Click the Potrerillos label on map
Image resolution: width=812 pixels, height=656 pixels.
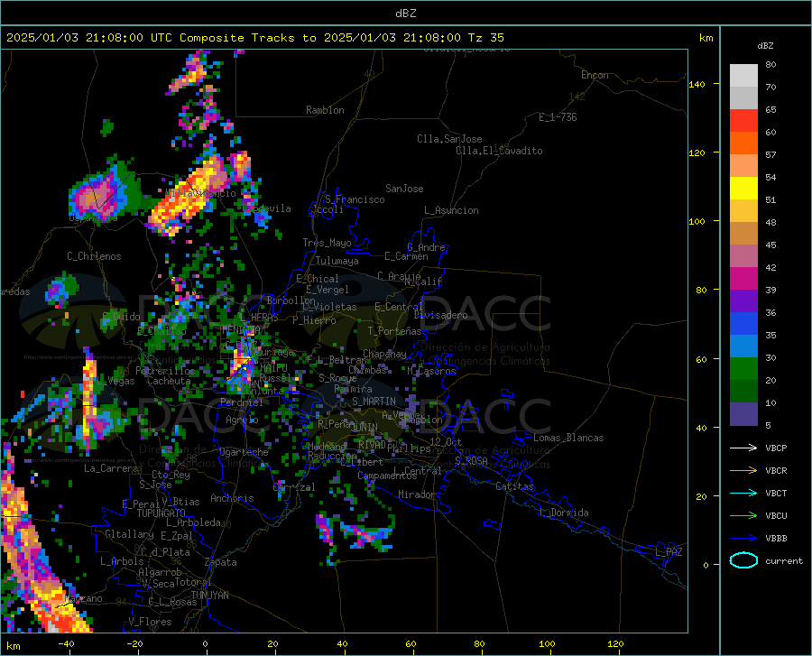[x=165, y=371]
